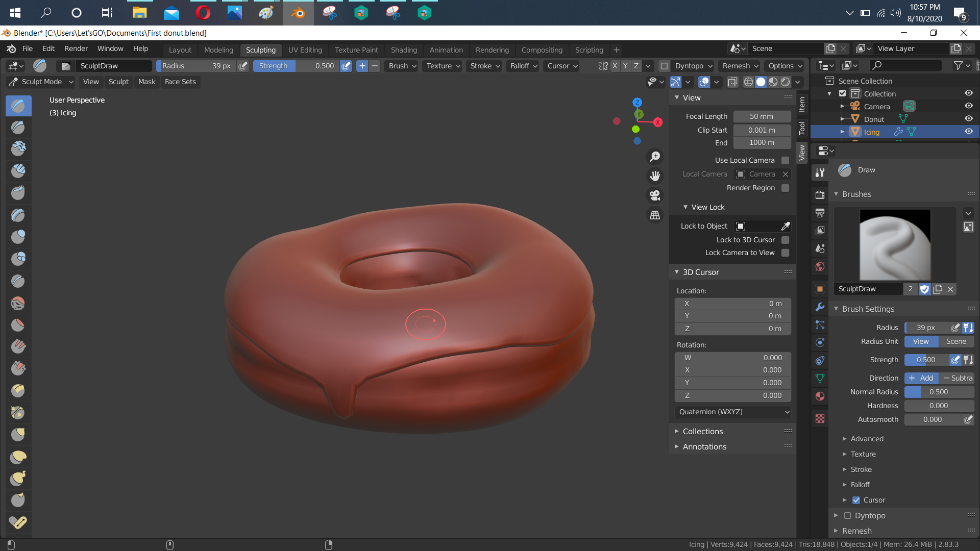Open Blender from the Windows taskbar
Image resolution: width=980 pixels, height=551 pixels.
pyautogui.click(x=298, y=13)
